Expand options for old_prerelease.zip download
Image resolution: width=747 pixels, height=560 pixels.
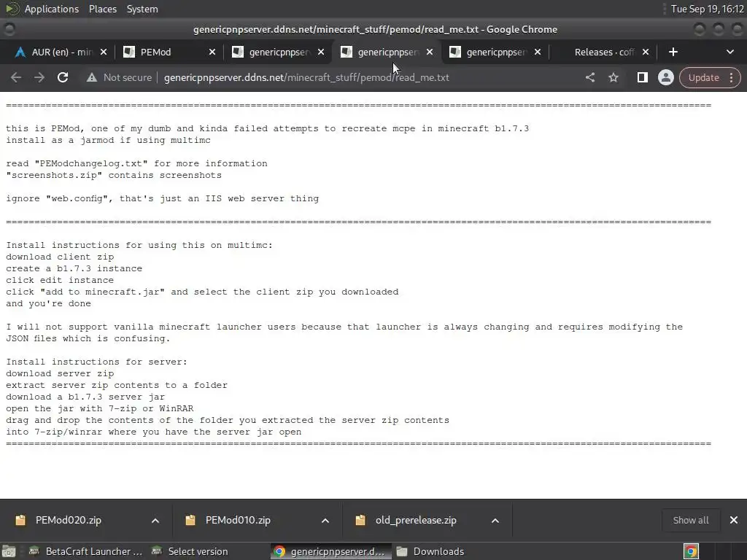point(495,521)
